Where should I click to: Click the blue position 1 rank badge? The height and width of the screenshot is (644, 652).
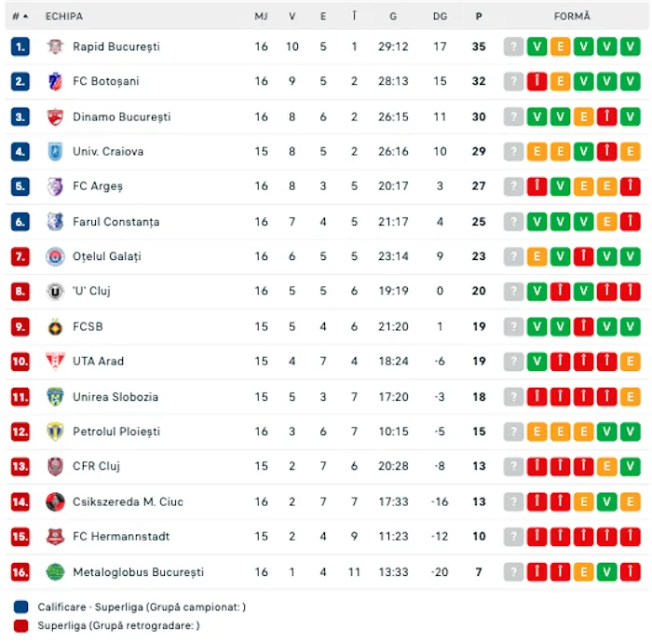coord(20,47)
